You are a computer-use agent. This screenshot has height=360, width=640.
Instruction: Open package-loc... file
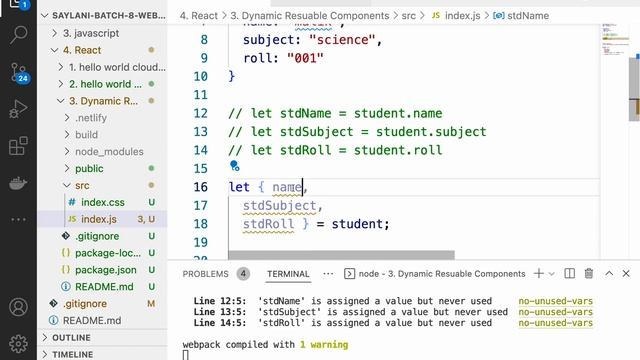(x=102, y=253)
